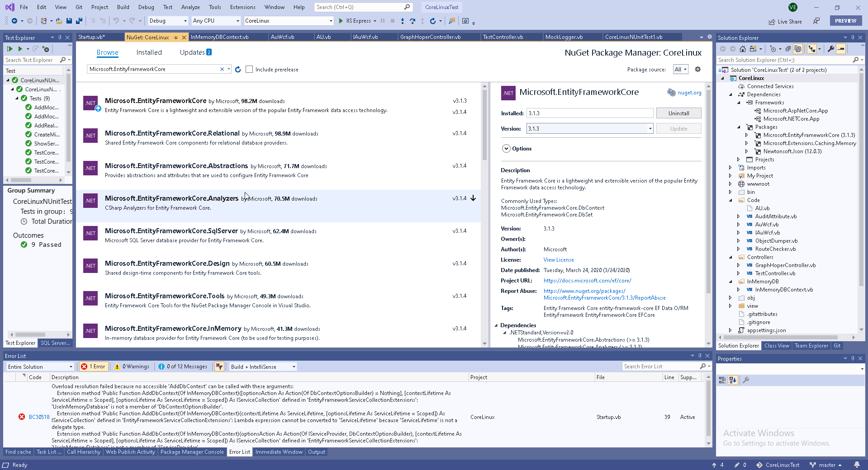
Task: Open NuGet package source settings gear
Action: pyautogui.click(x=698, y=69)
